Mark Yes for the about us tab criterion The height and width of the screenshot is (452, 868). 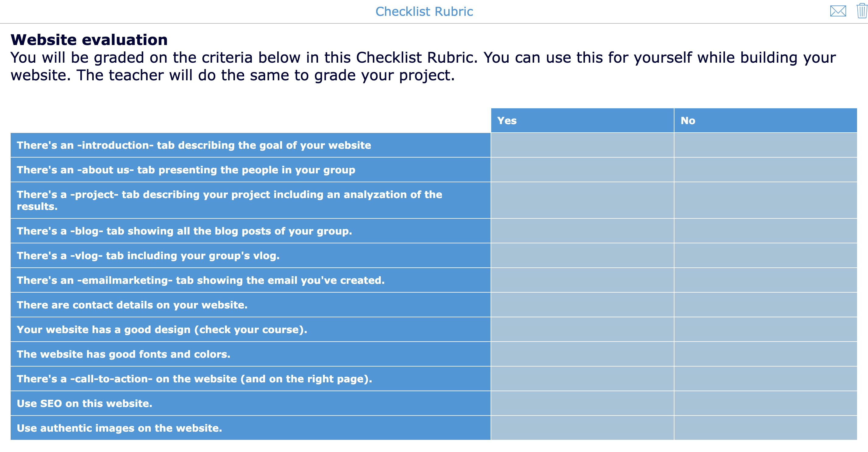pyautogui.click(x=581, y=170)
